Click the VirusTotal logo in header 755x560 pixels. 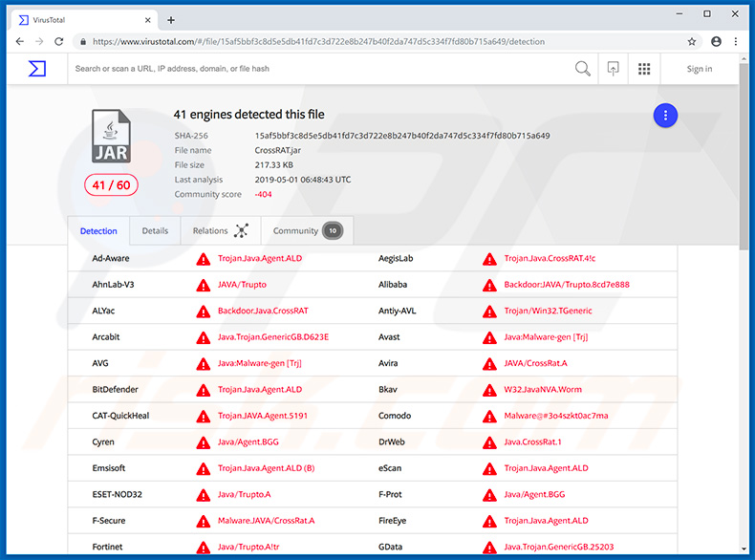click(x=37, y=69)
